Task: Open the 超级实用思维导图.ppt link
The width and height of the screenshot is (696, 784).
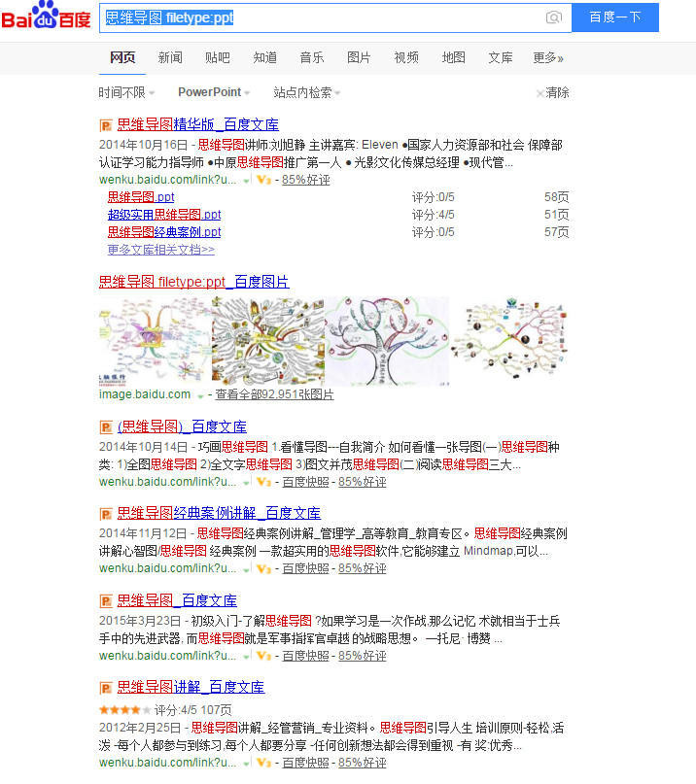Action: coord(164,215)
